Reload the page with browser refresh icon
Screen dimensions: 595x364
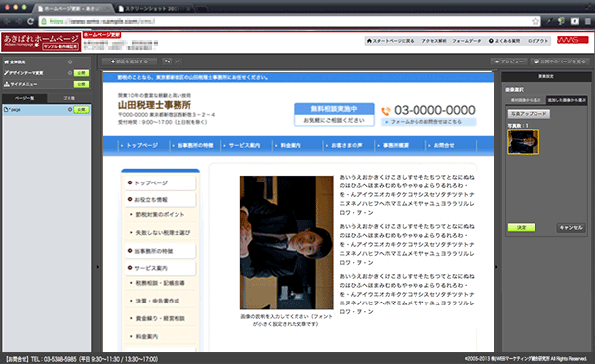tap(31, 21)
